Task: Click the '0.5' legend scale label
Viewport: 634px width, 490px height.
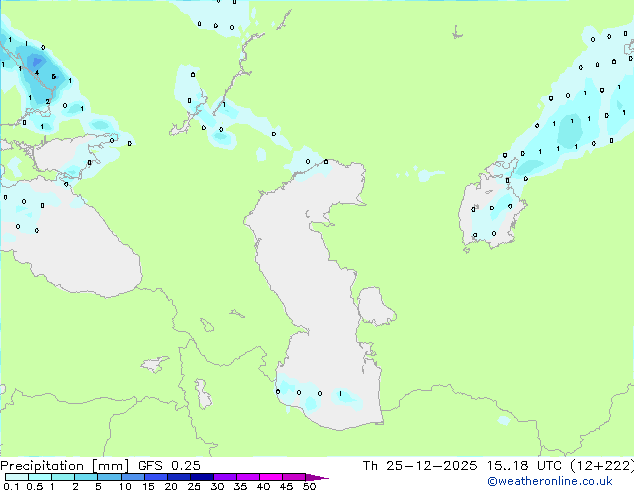Action: click(x=35, y=486)
